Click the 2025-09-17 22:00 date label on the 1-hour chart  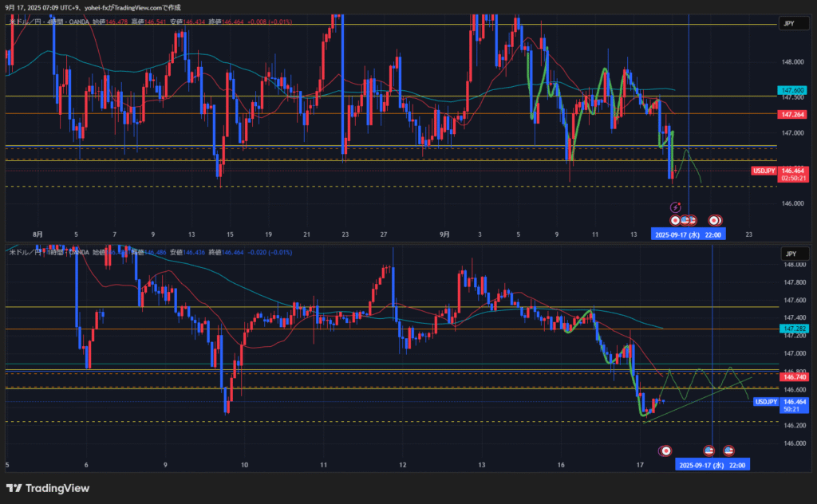[x=712, y=465]
